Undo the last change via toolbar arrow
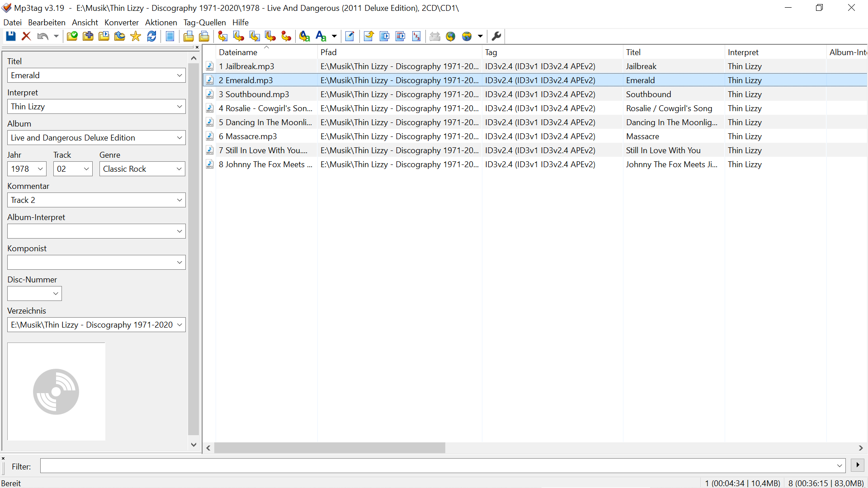Screen dimensions: 868x488 coord(43,36)
